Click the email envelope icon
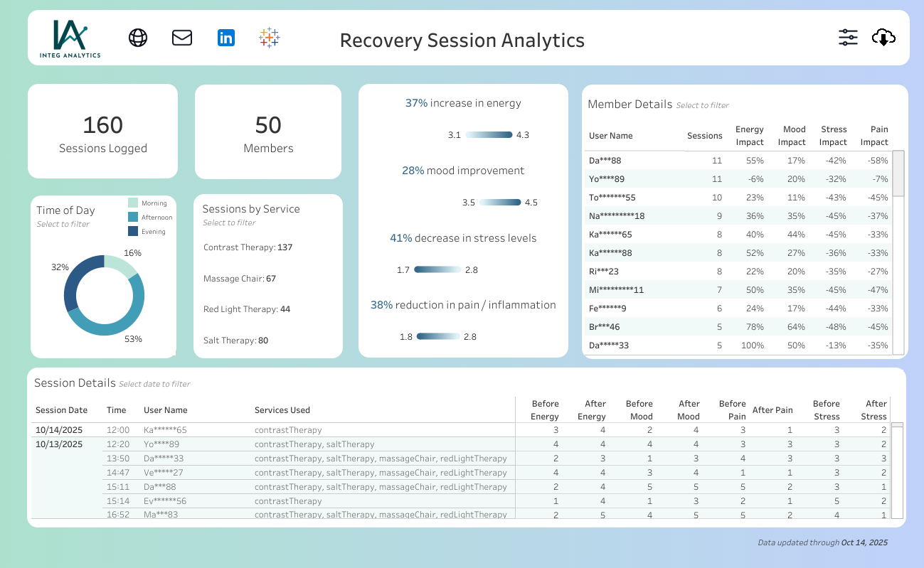The image size is (924, 568). 181,37
